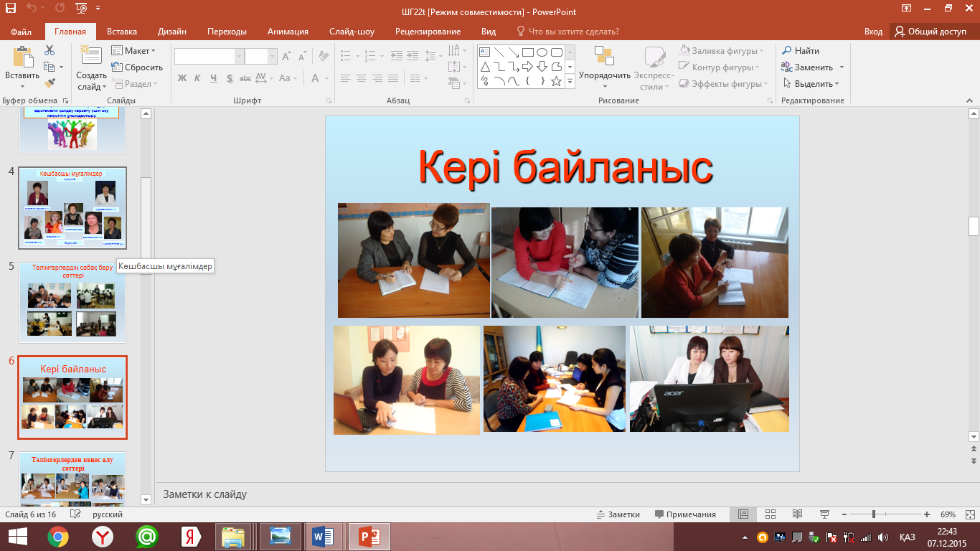Viewport: 980px width, 551px height.
Task: Open Google Chrome from the taskbar
Action: pos(58,537)
